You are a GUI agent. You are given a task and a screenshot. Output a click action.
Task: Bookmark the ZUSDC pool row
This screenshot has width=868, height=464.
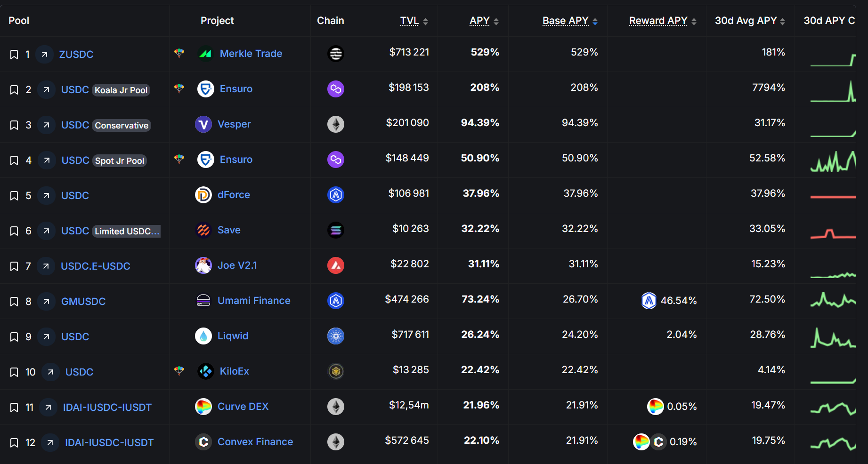click(14, 55)
